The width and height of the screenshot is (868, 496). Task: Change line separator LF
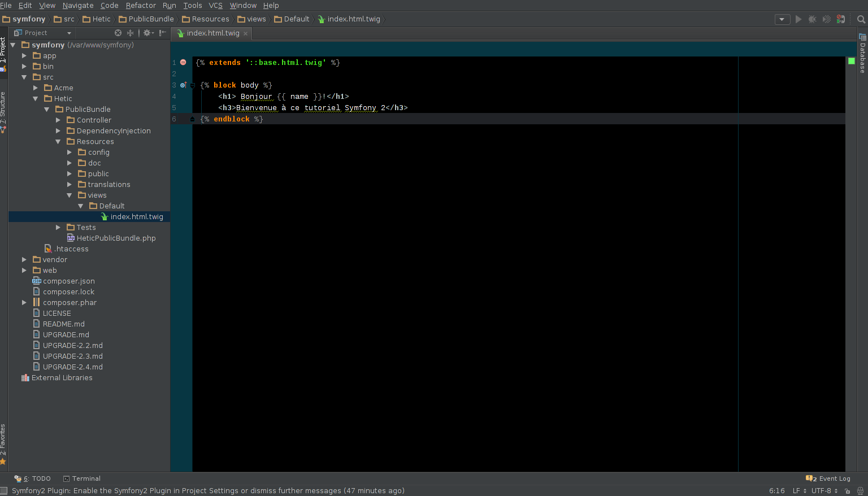pyautogui.click(x=799, y=491)
